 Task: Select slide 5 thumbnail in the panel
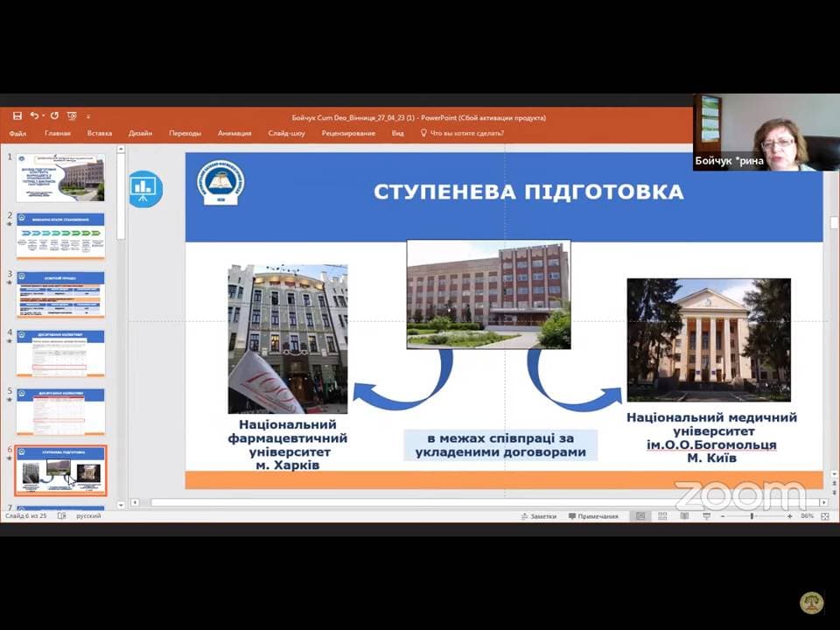click(x=60, y=411)
